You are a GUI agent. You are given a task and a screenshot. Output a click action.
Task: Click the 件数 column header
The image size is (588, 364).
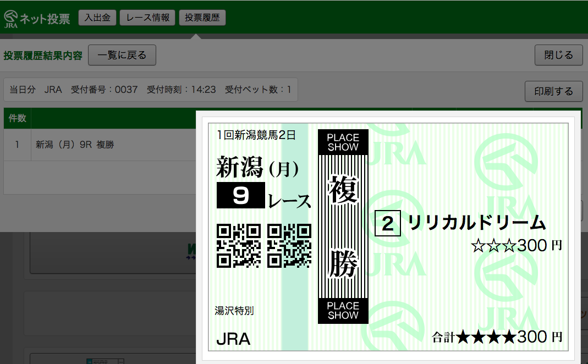17,118
